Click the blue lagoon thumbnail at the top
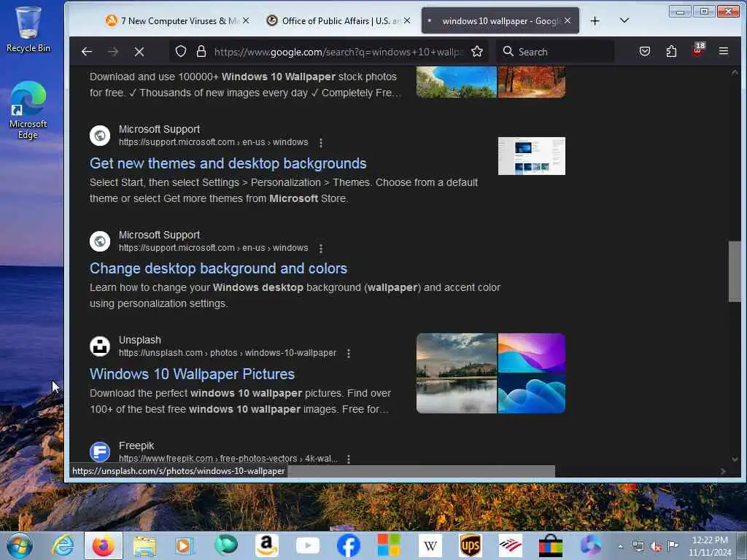 click(457, 82)
